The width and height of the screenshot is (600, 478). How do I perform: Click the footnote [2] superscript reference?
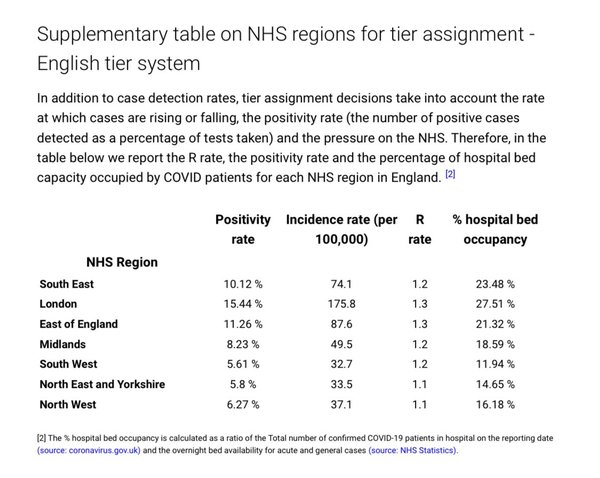pyautogui.click(x=450, y=174)
